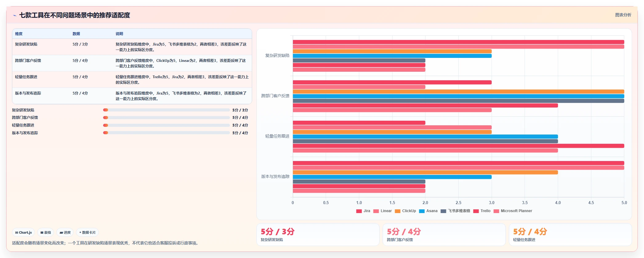Click the 版本与发布追踪 label in the progress list

pyautogui.click(x=25, y=133)
